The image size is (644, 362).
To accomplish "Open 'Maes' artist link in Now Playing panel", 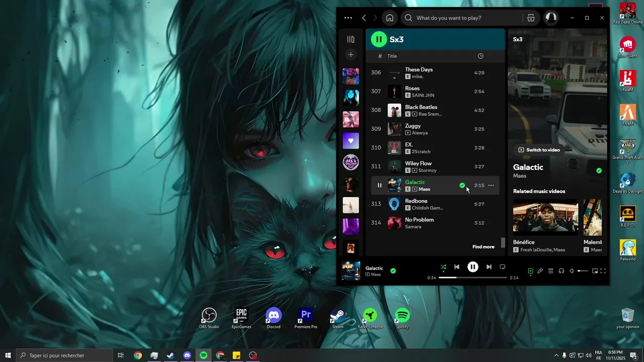I will [x=520, y=176].
